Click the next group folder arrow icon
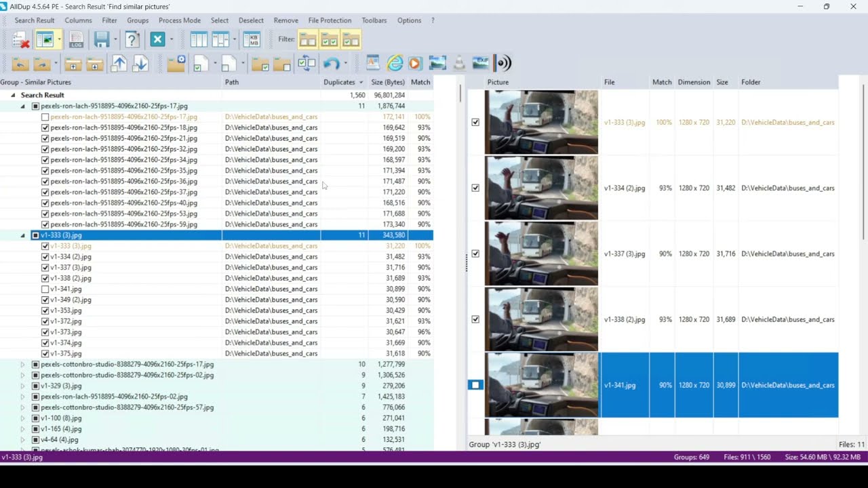Viewport: 868px width, 488px height. (42, 64)
